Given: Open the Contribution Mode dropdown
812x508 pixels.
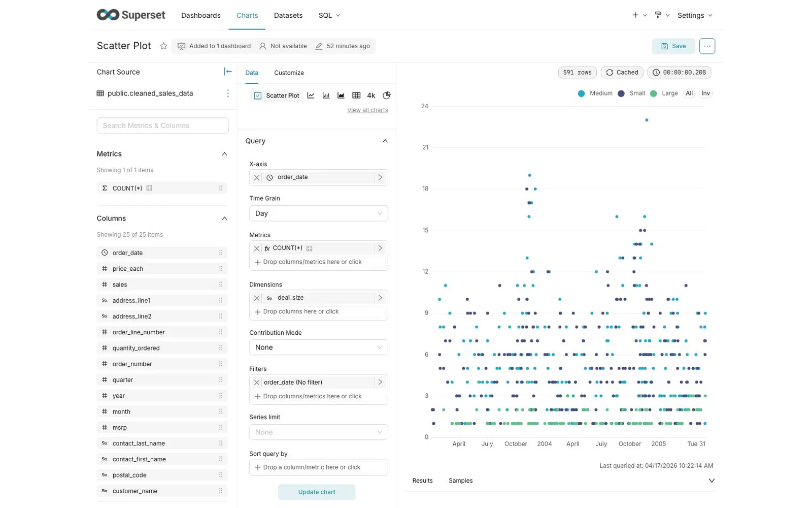Looking at the screenshot, I should 318,347.
